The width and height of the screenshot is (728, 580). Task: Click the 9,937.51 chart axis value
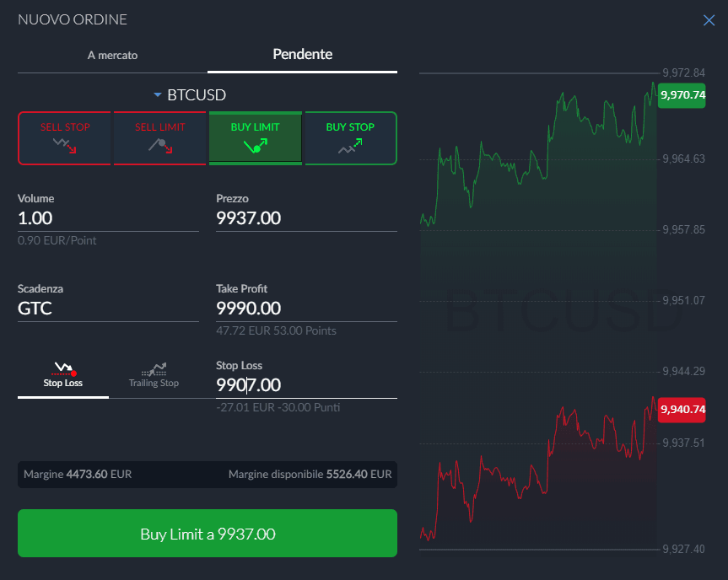(x=683, y=443)
